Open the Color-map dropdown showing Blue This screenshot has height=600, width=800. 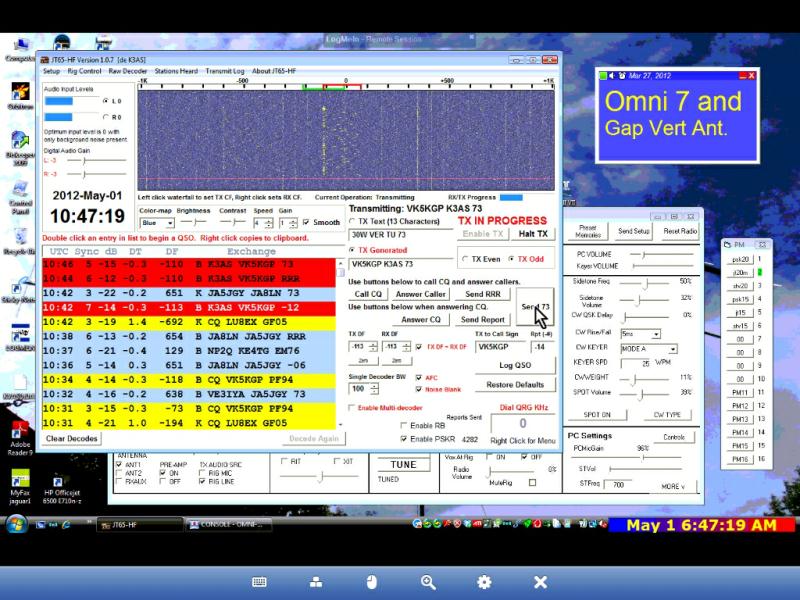(157, 223)
